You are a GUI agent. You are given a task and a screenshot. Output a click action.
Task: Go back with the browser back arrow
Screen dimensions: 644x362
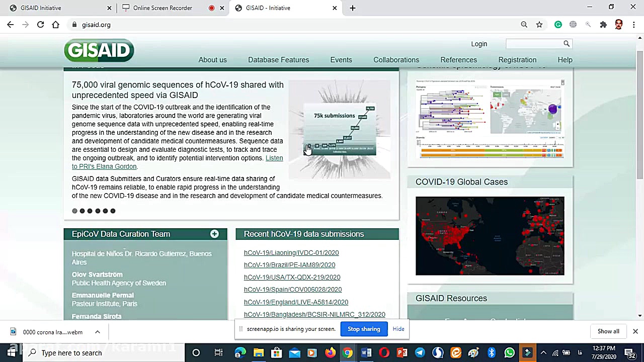coord(11,25)
